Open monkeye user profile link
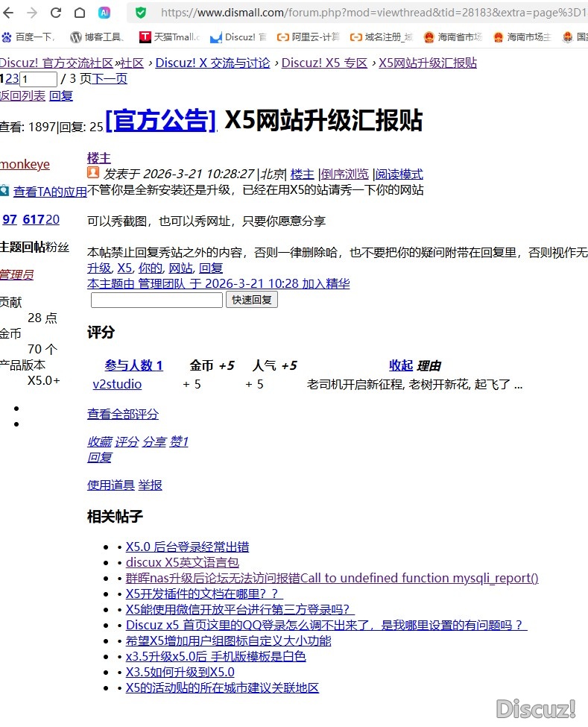Image resolution: width=588 pixels, height=727 pixels. 25,165
